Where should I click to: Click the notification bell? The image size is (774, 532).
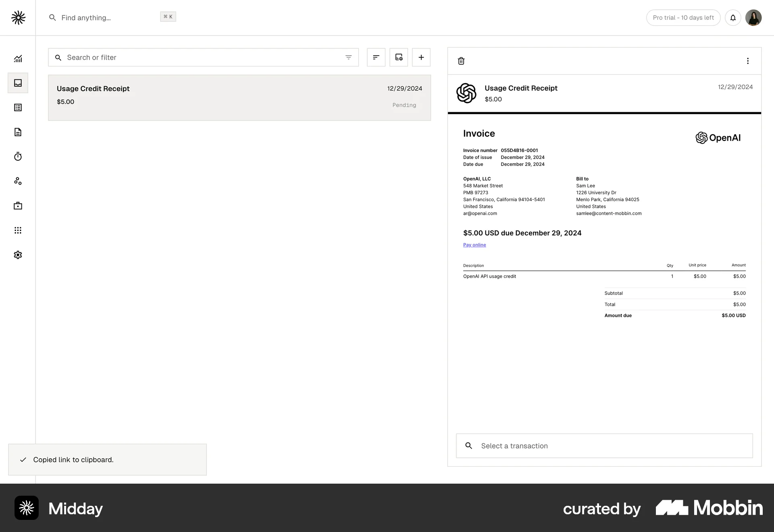[x=733, y=17]
